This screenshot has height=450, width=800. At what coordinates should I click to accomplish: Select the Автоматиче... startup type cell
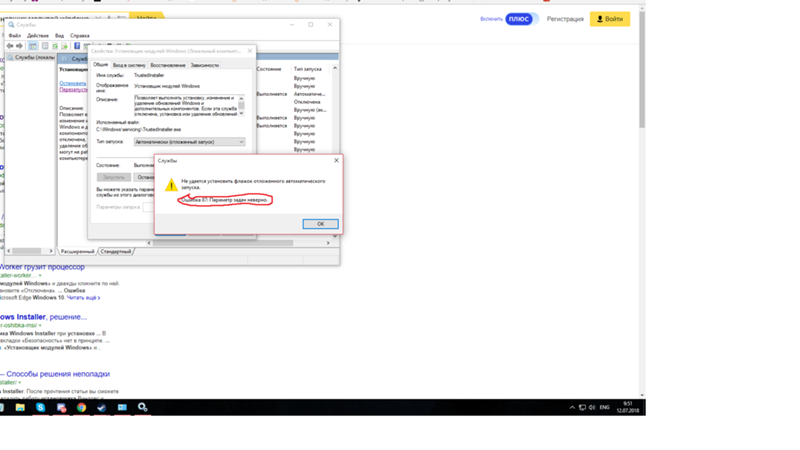309,94
